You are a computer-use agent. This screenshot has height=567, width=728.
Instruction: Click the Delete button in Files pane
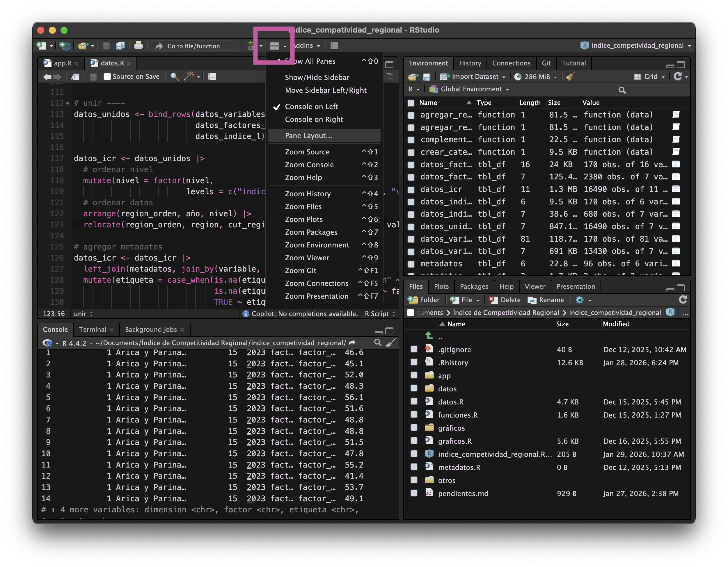(505, 300)
